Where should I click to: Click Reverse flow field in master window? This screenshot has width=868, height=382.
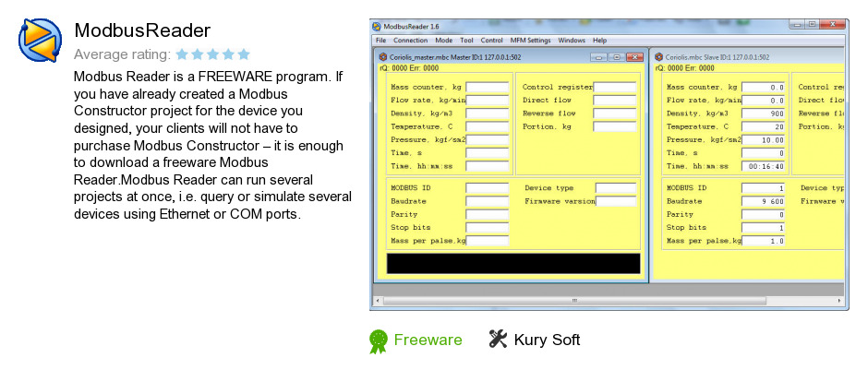point(615,113)
